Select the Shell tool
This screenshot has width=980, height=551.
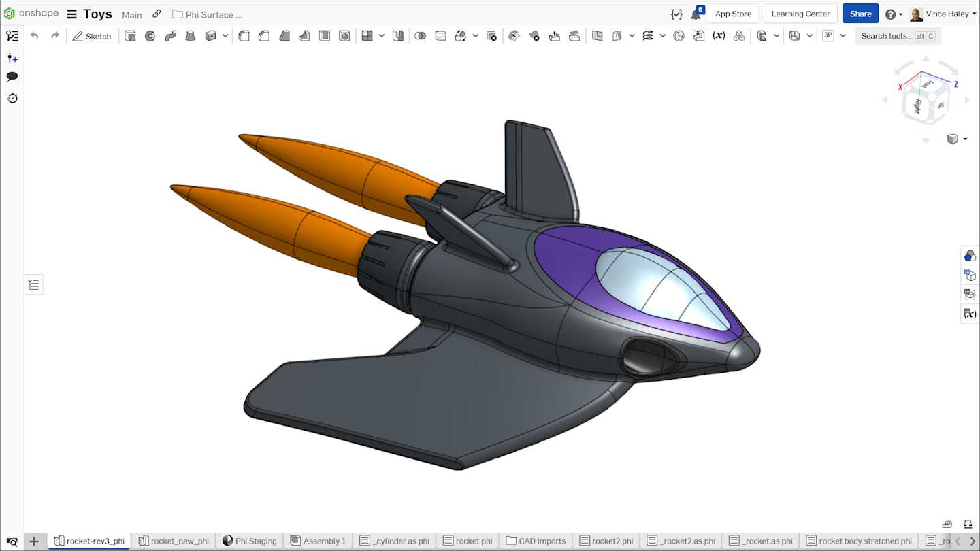click(x=325, y=35)
